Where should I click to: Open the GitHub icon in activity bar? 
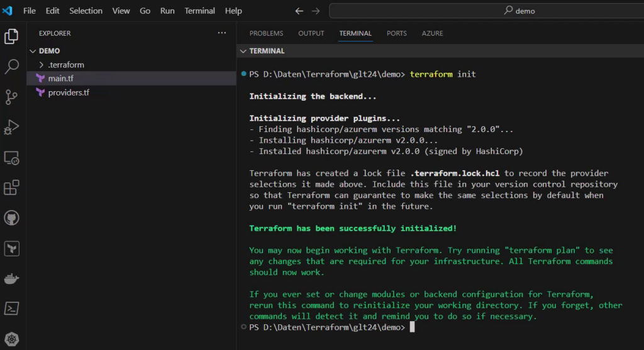11,218
